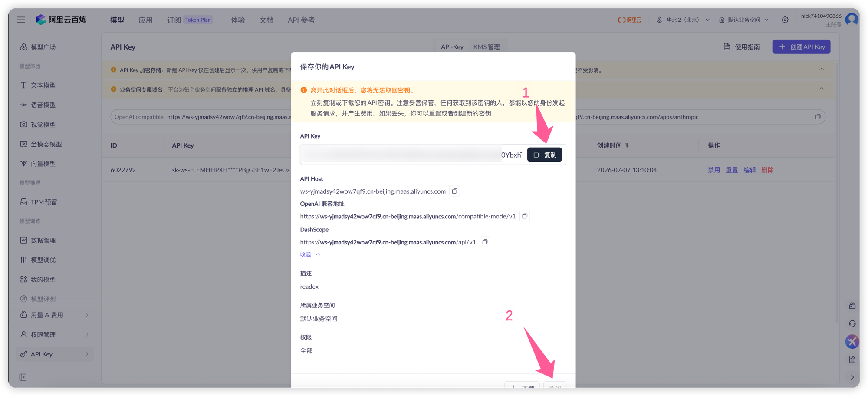Image resolution: width=868 pixels, height=396 pixels.
Task: Open 模型评测 in sidebar
Action: pos(43,299)
